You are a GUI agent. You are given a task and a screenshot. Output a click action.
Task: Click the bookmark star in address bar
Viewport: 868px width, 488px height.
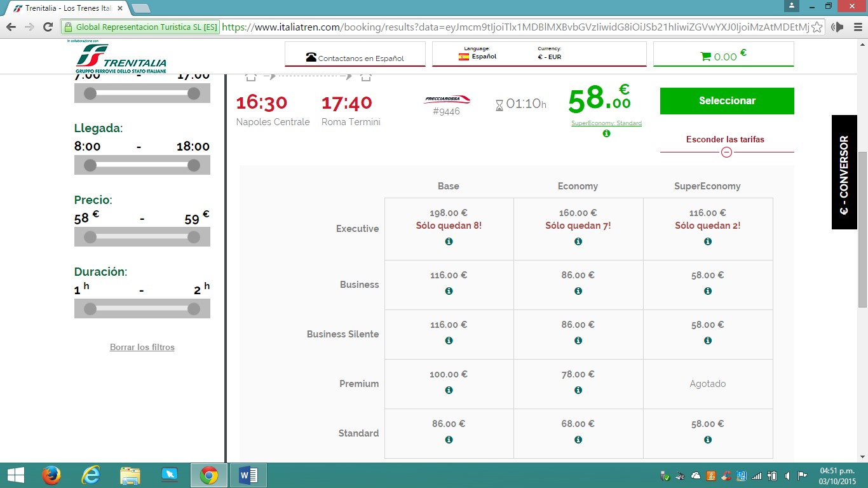(x=817, y=27)
